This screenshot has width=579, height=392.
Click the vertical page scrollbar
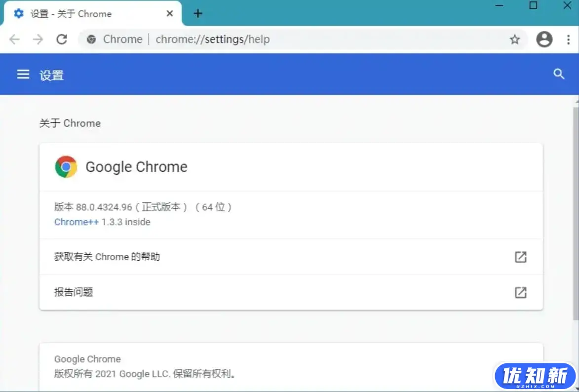[x=576, y=212]
